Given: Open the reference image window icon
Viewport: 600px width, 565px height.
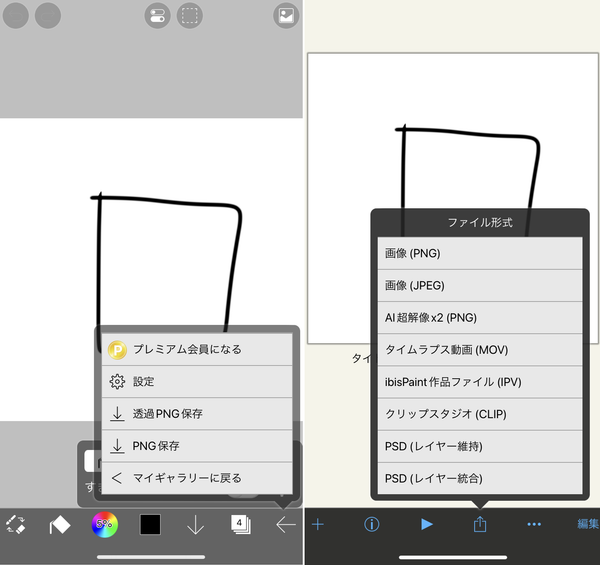Looking at the screenshot, I should click(x=286, y=16).
